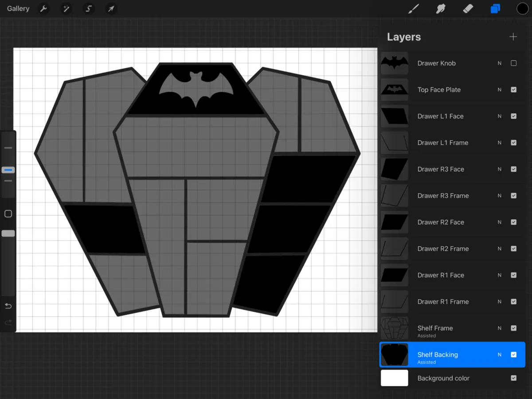Select the Smudge tool

click(x=441, y=9)
